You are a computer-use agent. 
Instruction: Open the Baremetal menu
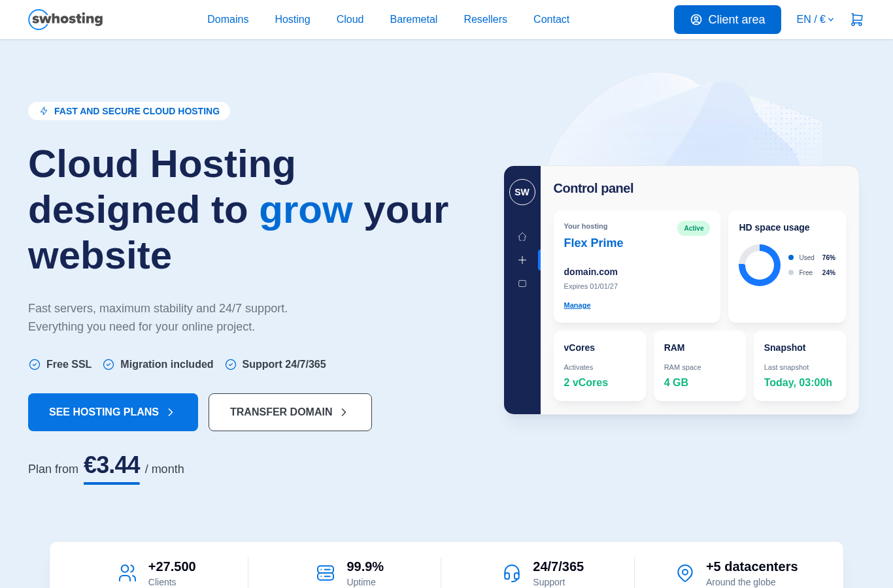point(414,20)
